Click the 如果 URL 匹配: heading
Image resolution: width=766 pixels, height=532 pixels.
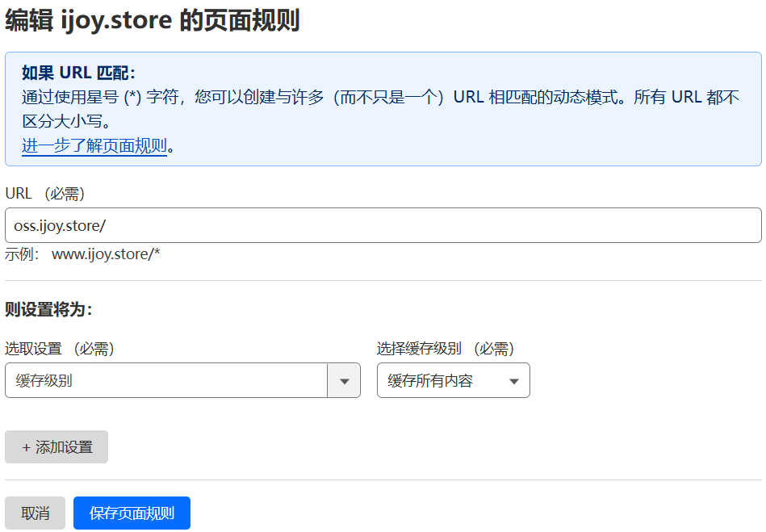pyautogui.click(x=78, y=73)
